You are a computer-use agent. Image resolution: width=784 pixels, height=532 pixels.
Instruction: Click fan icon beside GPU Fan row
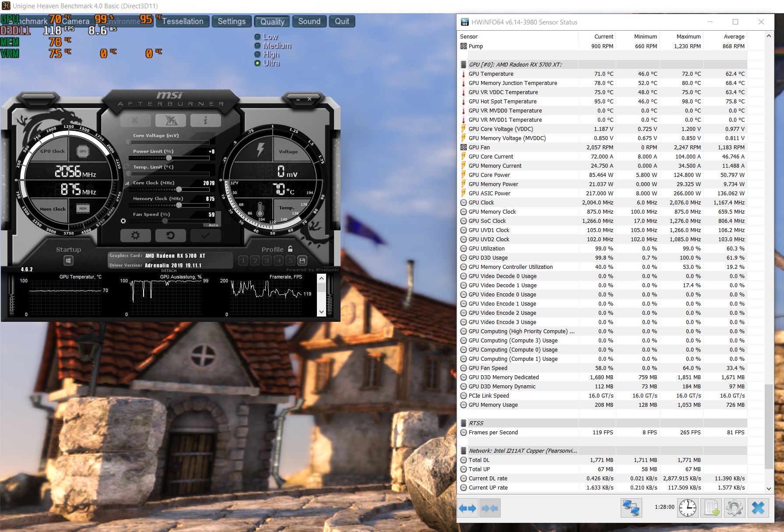click(464, 147)
